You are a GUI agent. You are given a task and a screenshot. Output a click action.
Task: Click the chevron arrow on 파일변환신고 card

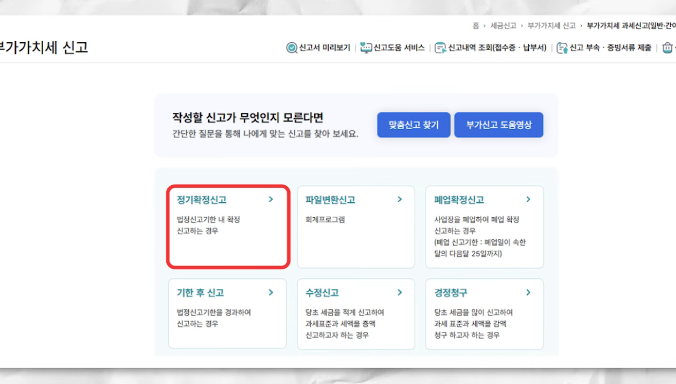(400, 199)
